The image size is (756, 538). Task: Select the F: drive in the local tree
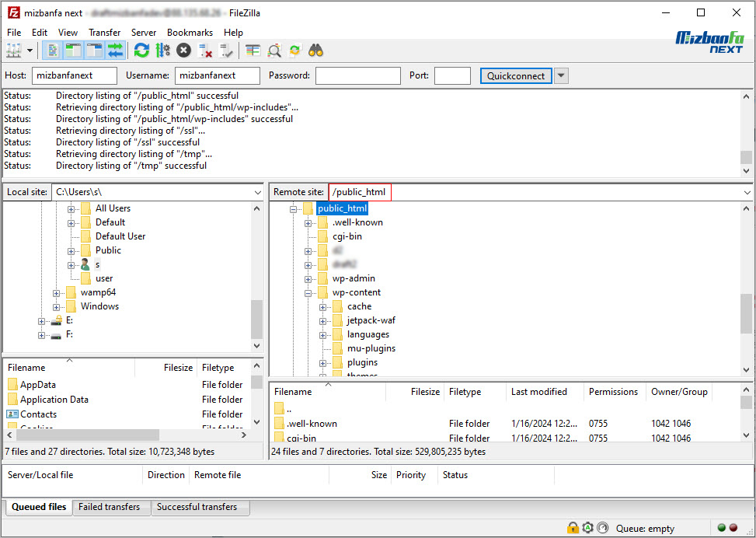pyautogui.click(x=69, y=334)
